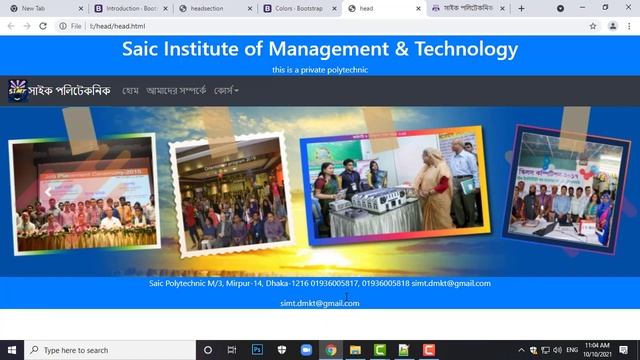The image size is (640, 360).
Task: Bookmark this page with star icon
Action: pyautogui.click(x=593, y=26)
